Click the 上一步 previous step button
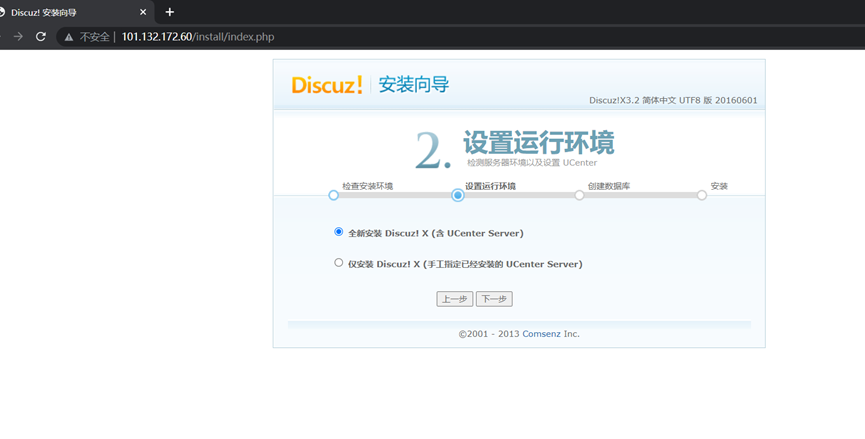The width and height of the screenshot is (865, 439). click(x=455, y=299)
